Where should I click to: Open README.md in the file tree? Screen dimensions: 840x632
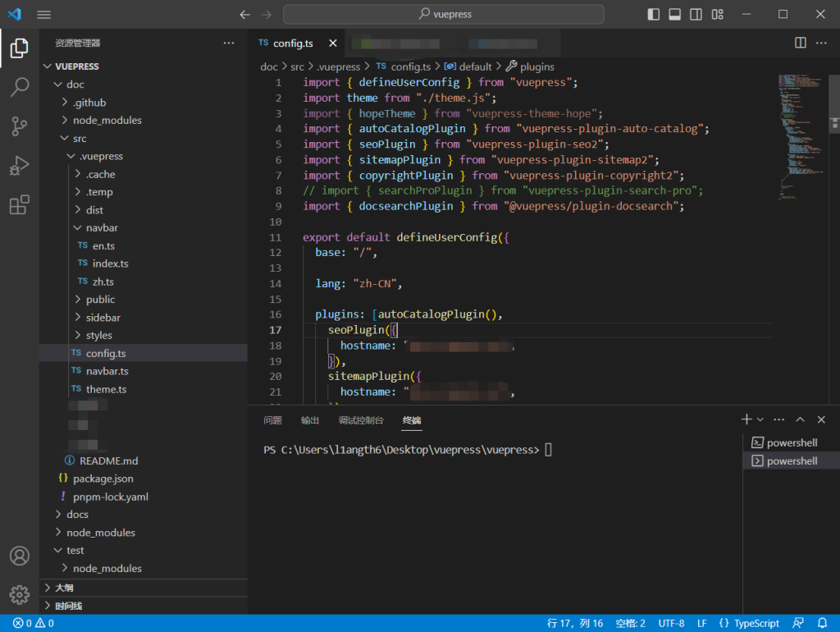(144, 460)
